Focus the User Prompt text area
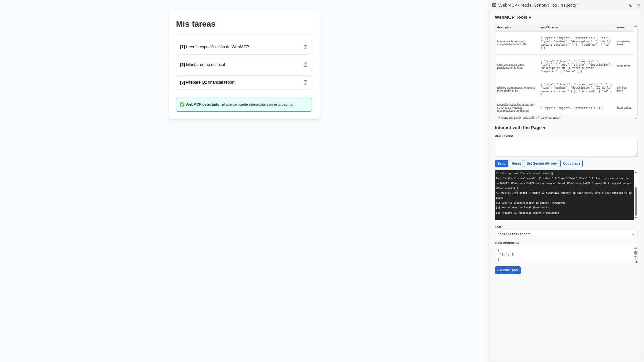This screenshot has height=362, width=644. pos(566,148)
